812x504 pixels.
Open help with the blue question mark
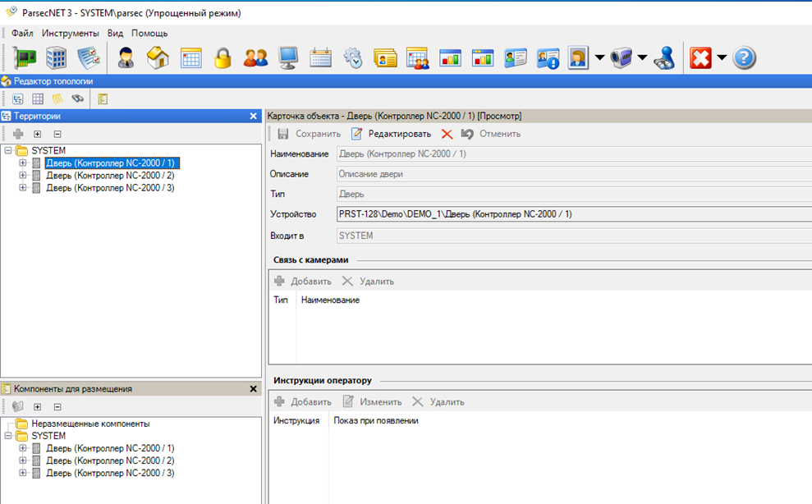pos(744,58)
